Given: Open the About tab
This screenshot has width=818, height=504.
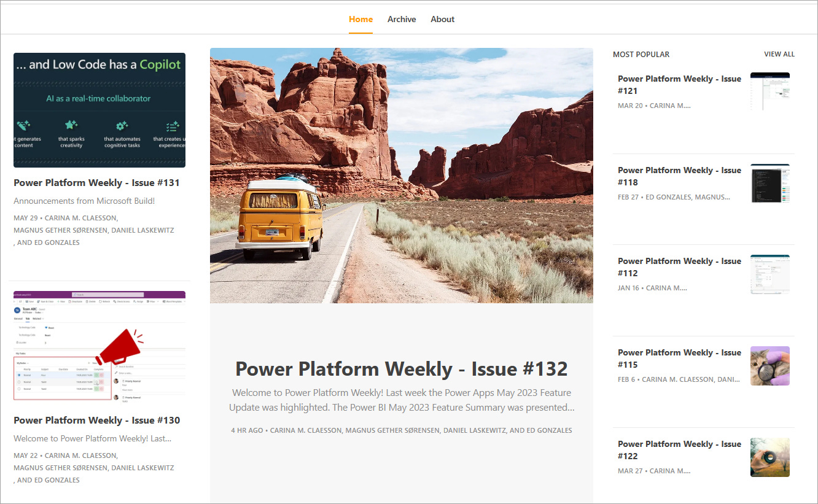Looking at the screenshot, I should [x=442, y=19].
